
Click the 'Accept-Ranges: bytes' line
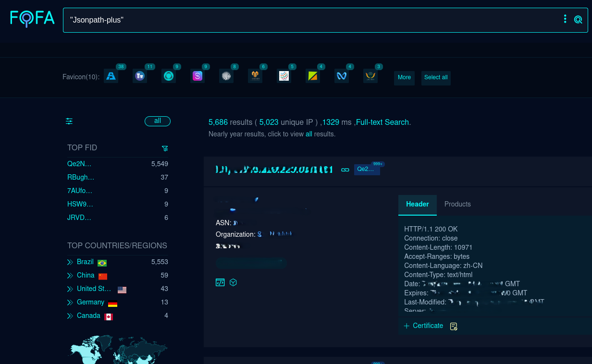437,256
